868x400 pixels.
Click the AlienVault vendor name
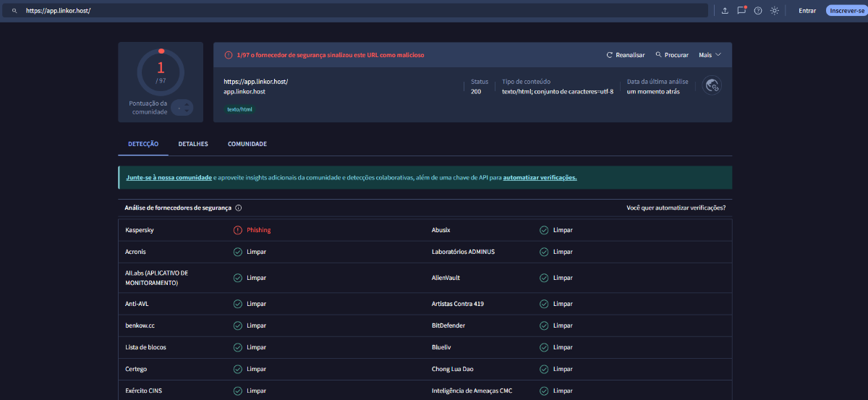click(x=446, y=278)
